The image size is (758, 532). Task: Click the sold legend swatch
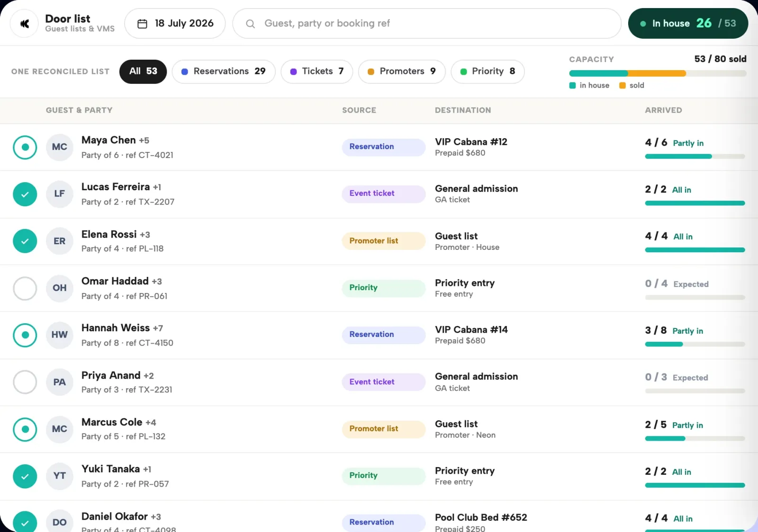point(623,86)
